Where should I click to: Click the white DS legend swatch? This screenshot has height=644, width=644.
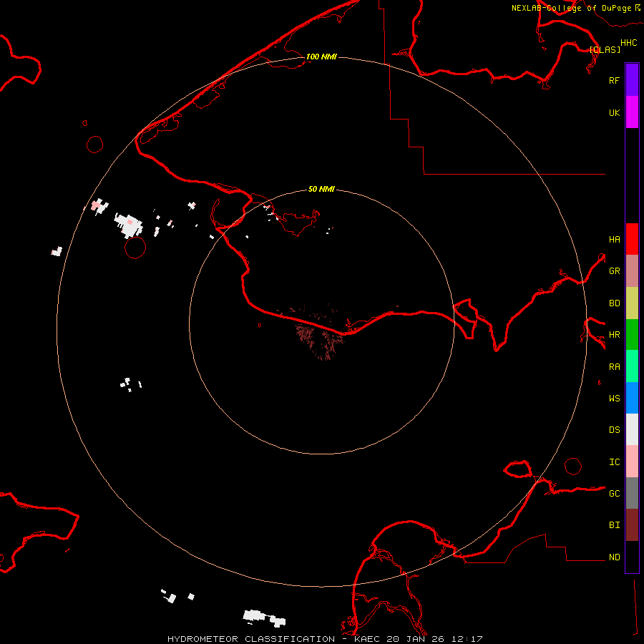point(632,429)
